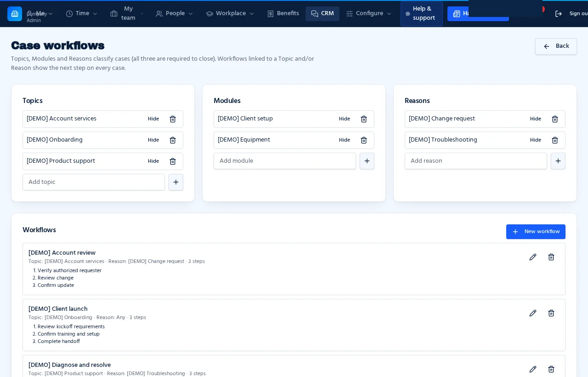Delete the Account services topic

[x=173, y=119]
